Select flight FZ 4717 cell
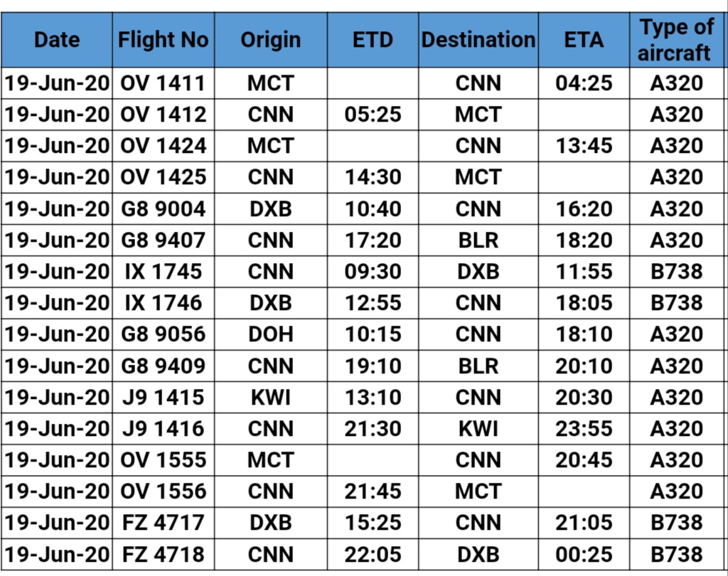 (164, 523)
